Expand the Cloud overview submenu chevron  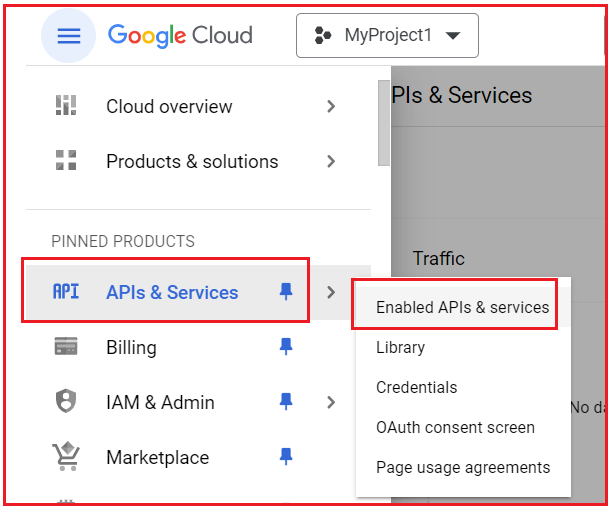pos(331,106)
